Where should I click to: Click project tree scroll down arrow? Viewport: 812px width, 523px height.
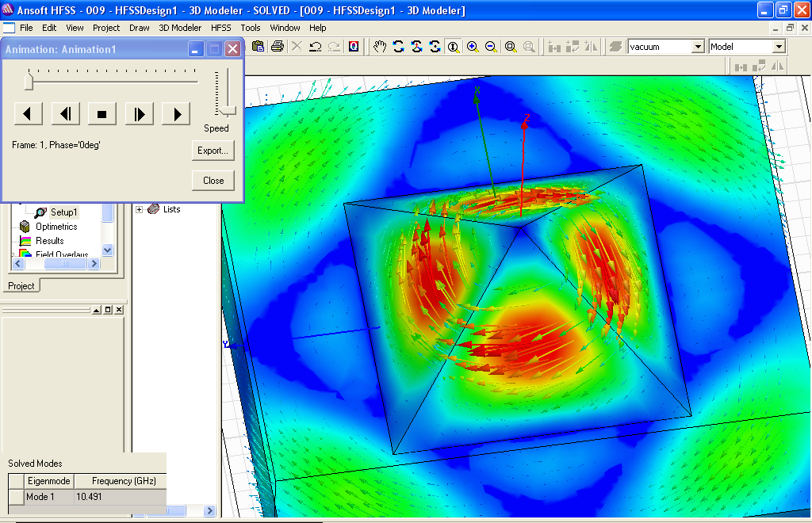(107, 250)
